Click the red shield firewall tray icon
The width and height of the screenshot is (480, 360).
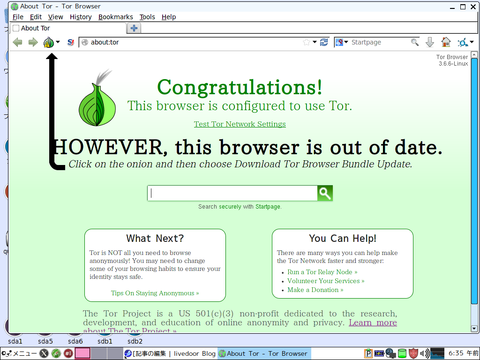[413, 353]
